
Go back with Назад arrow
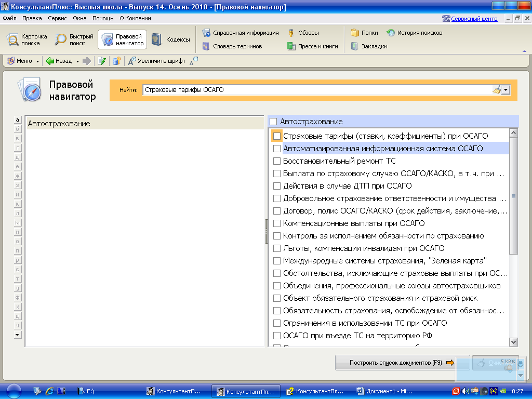click(59, 61)
